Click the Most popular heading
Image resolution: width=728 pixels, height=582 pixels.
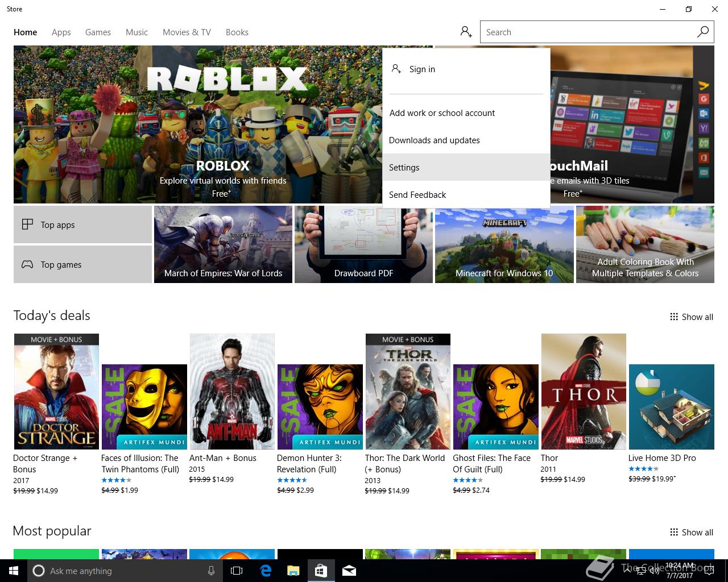coord(52,531)
